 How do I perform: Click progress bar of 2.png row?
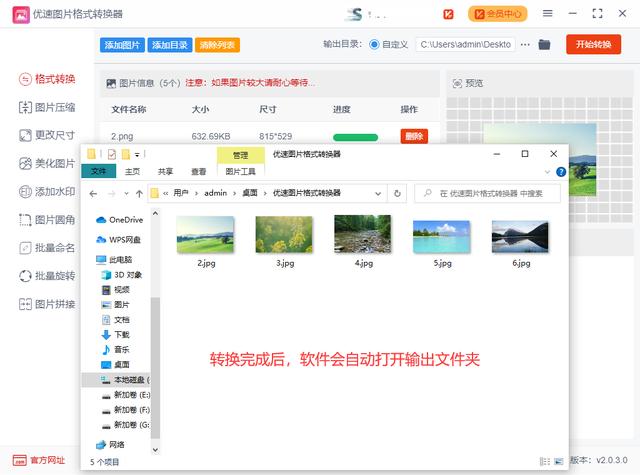click(356, 137)
